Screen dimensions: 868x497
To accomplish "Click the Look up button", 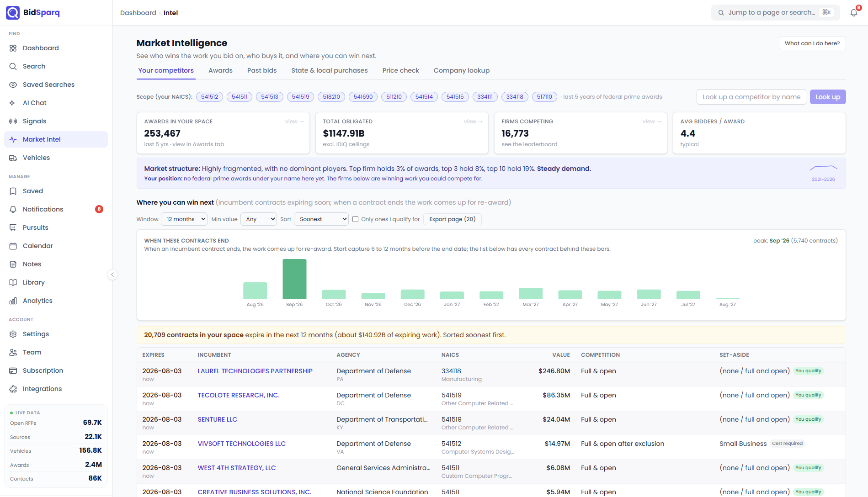I will pyautogui.click(x=828, y=97).
